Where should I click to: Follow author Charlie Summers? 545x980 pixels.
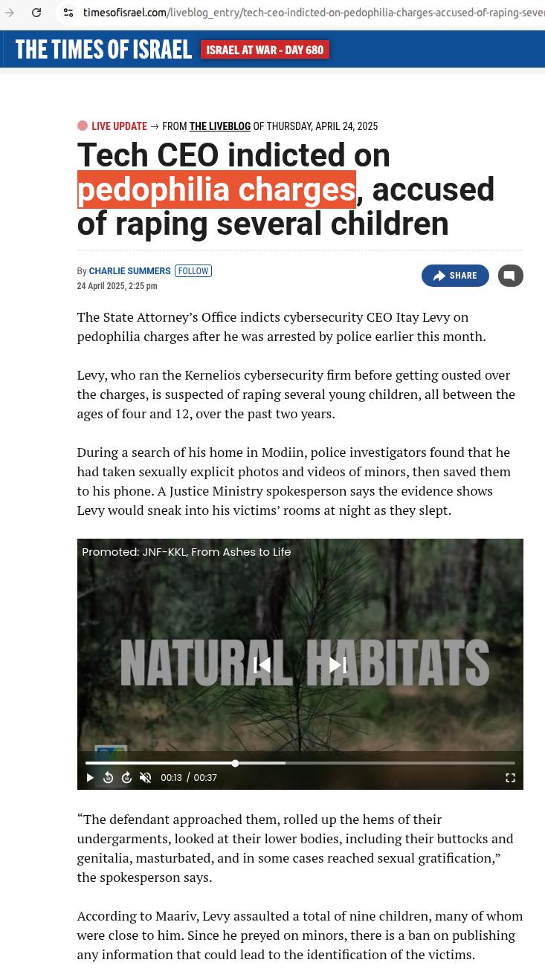click(193, 271)
